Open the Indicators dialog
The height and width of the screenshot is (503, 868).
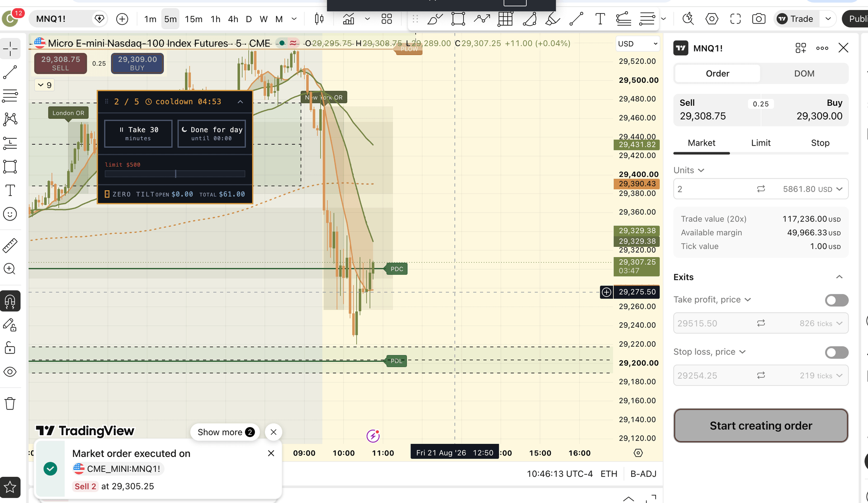349,19
